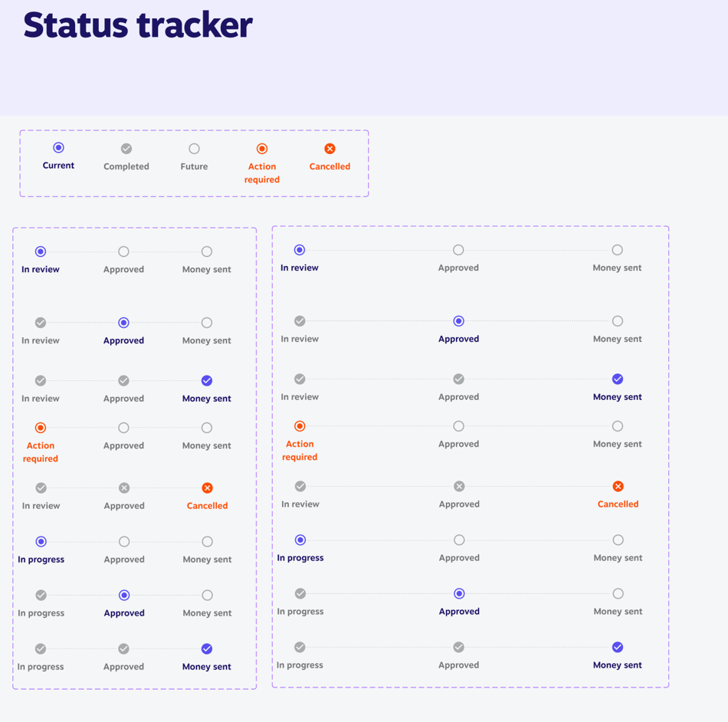This screenshot has height=722, width=728.
Task: Click red Cancelled X icon in left tracker
Action: [207, 488]
